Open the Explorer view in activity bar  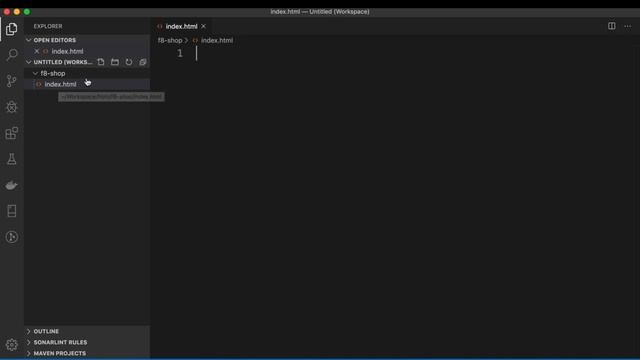[11, 29]
